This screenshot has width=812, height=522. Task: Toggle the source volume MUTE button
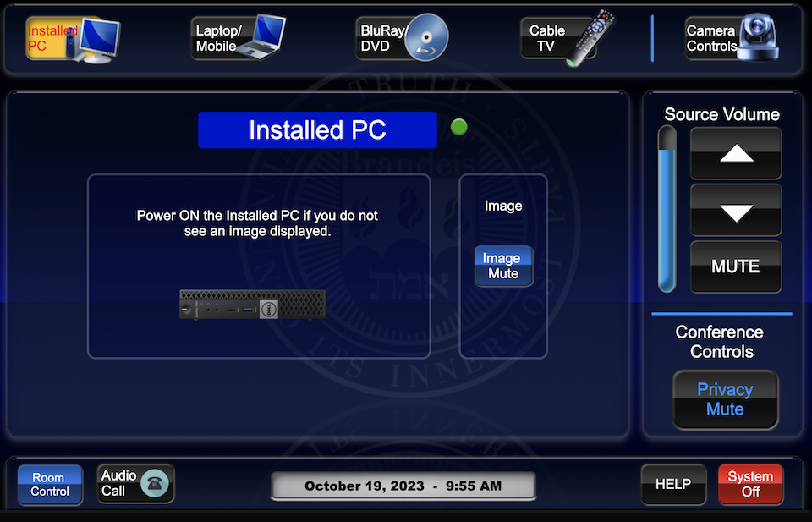point(735,266)
